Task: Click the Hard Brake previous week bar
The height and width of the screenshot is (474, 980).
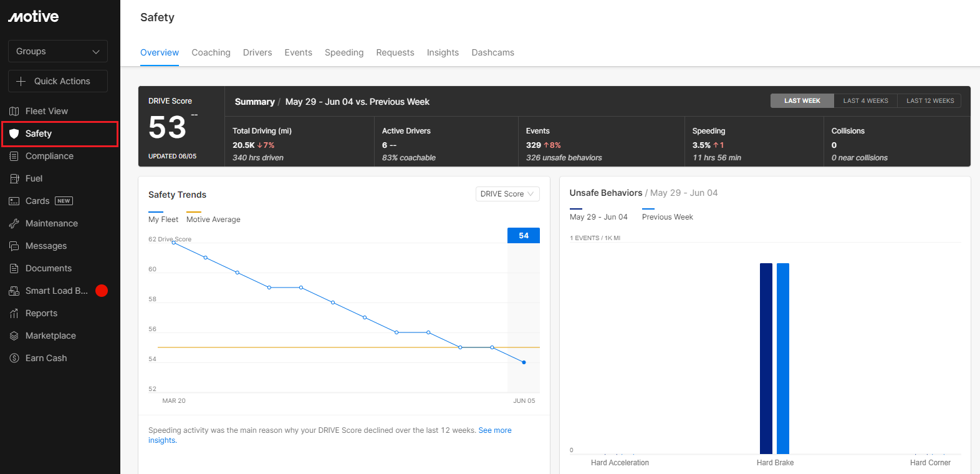Action: point(783,358)
